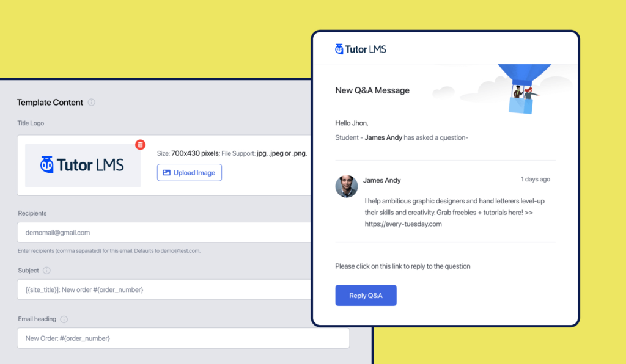Click into the Subject input field
The width and height of the screenshot is (626, 364).
pyautogui.click(x=165, y=289)
